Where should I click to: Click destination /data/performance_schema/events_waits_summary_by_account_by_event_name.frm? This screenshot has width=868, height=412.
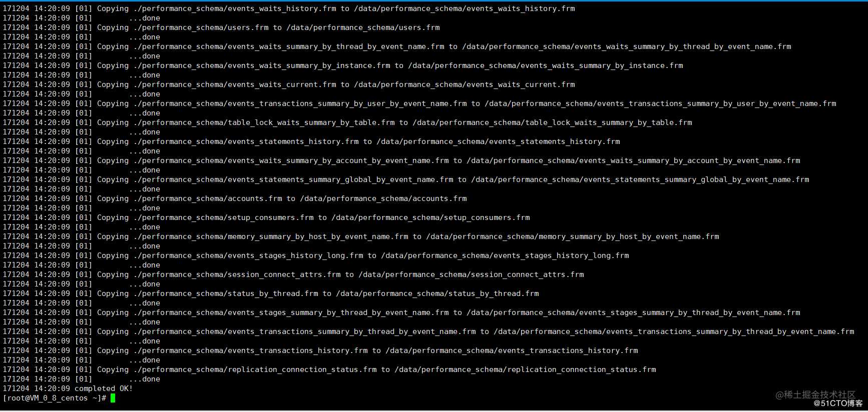634,160
